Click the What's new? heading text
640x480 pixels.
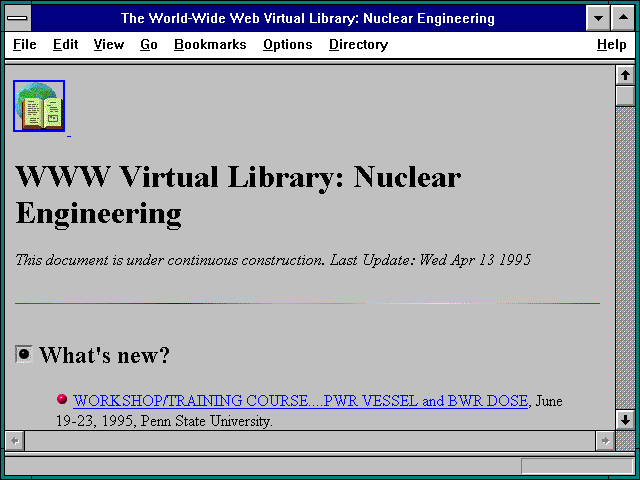(104, 355)
